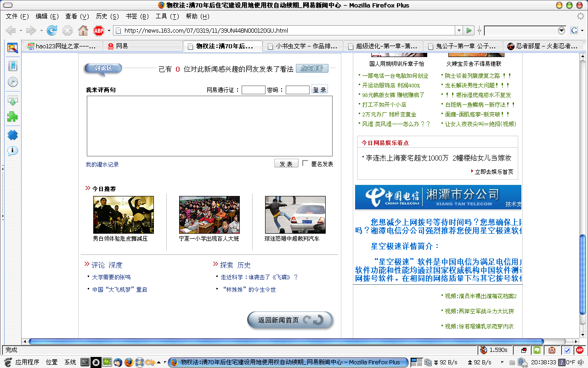Open the 位置 panel menu
The height and width of the screenshot is (368, 588).
[x=51, y=362]
